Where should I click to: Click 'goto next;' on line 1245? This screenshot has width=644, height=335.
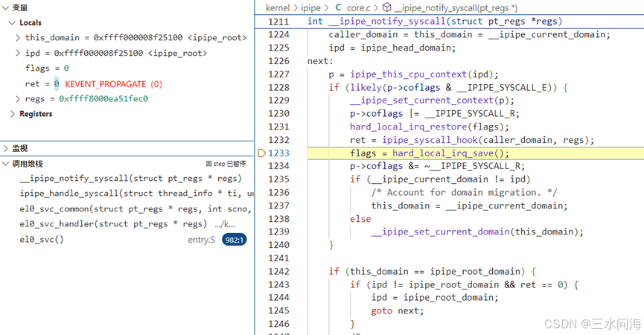(397, 310)
